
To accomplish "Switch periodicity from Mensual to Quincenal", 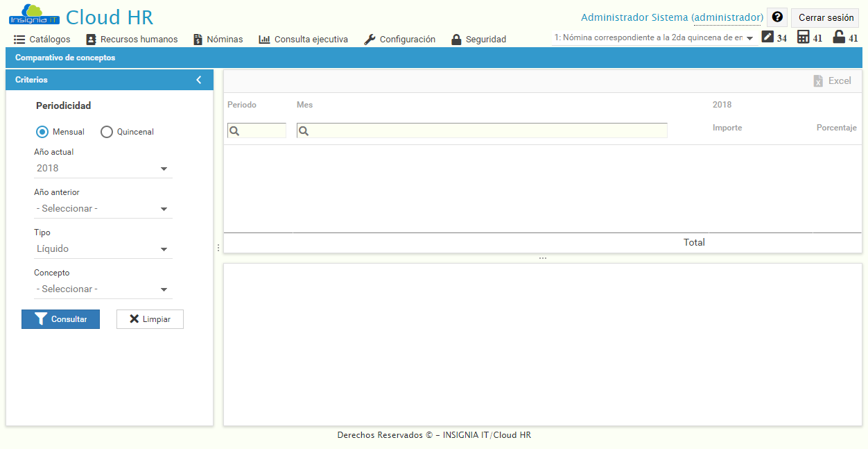I will pyautogui.click(x=105, y=131).
